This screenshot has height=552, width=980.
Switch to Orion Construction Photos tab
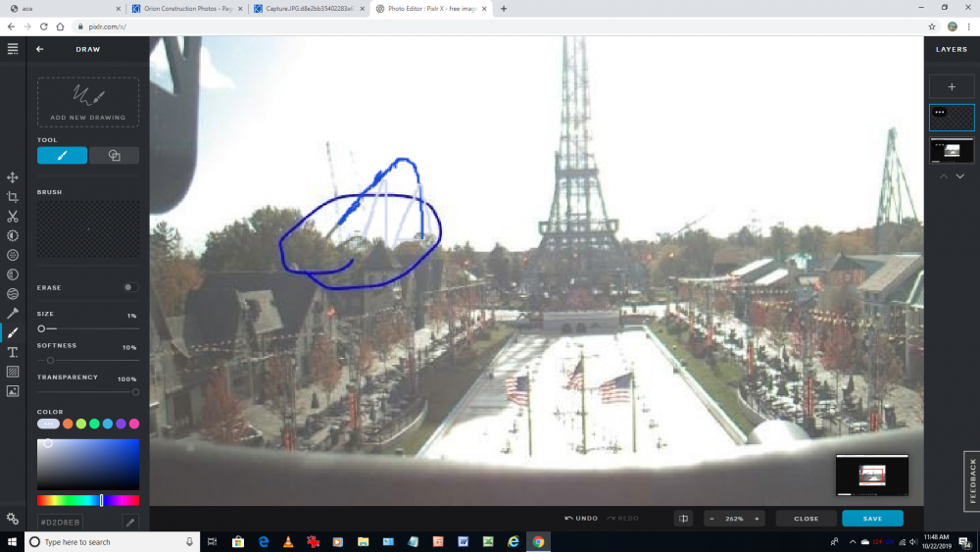(183, 9)
